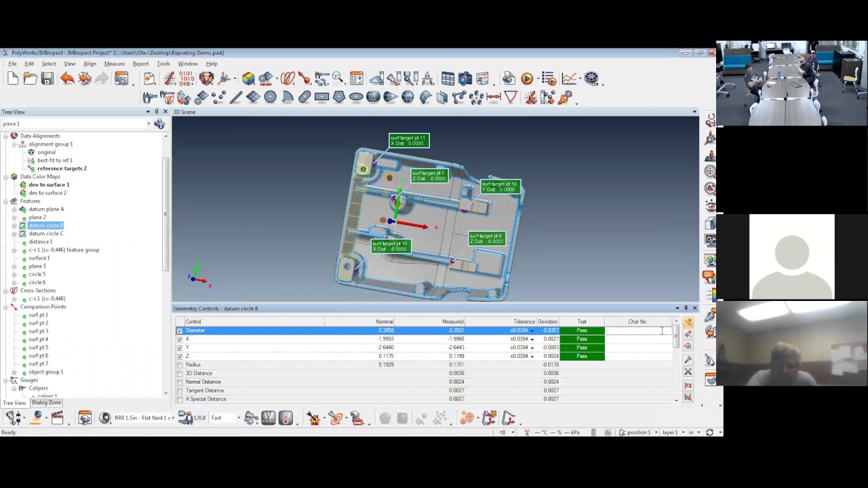
Task: Open the Report menu
Action: coord(140,64)
